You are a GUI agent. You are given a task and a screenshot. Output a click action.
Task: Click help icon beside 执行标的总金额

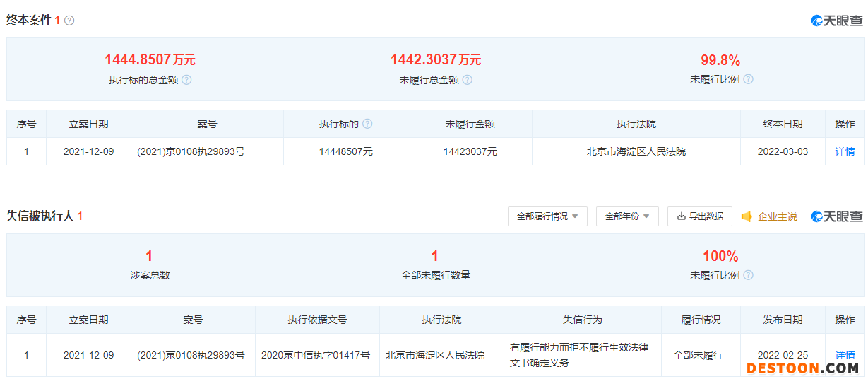pos(186,80)
